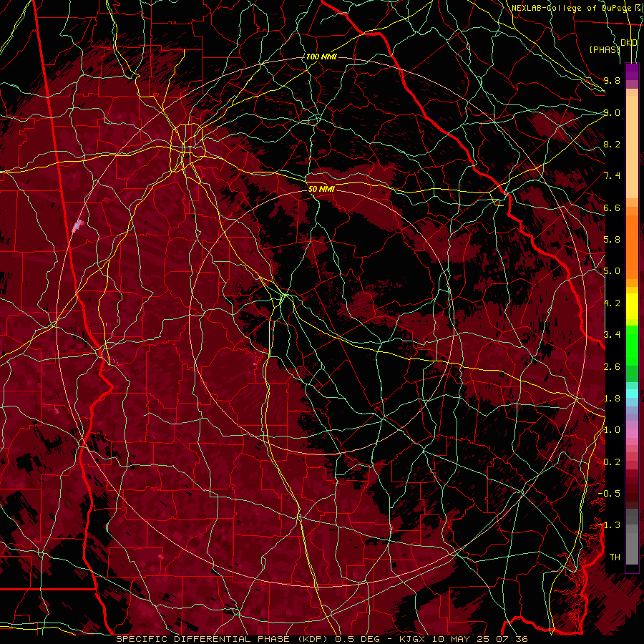Click the 1.0 scale value
644x644 pixels.
[x=612, y=430]
